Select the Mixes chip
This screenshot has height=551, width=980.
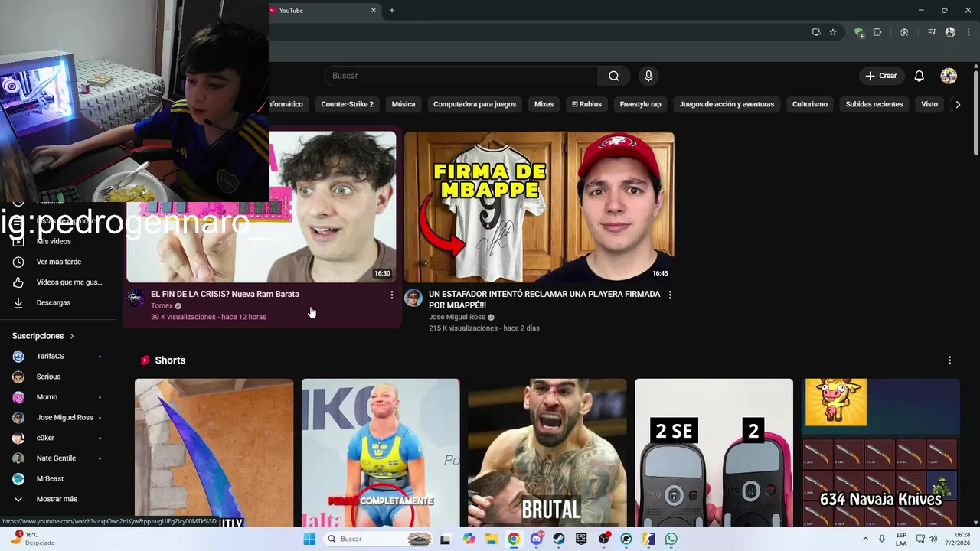click(544, 104)
